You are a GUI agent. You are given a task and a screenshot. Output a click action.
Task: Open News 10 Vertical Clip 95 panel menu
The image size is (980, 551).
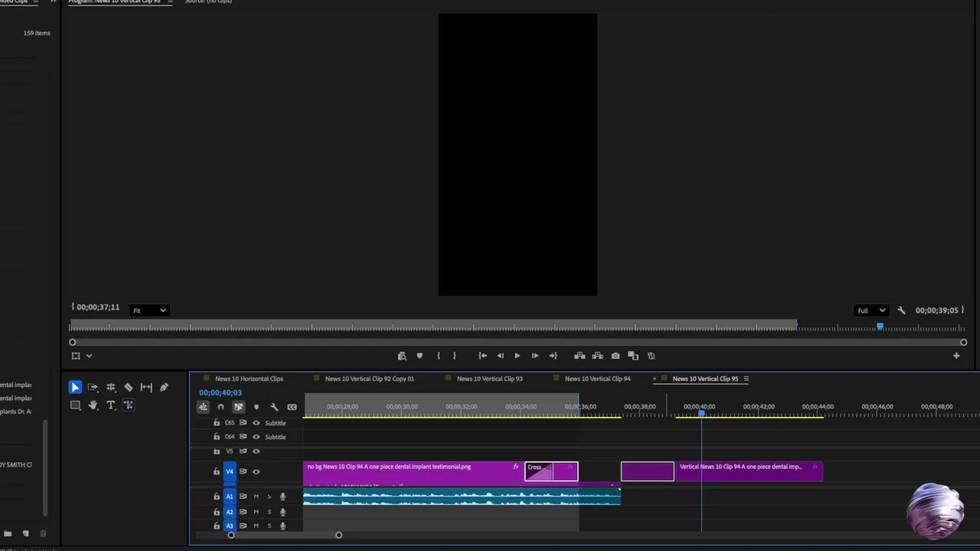tap(746, 379)
